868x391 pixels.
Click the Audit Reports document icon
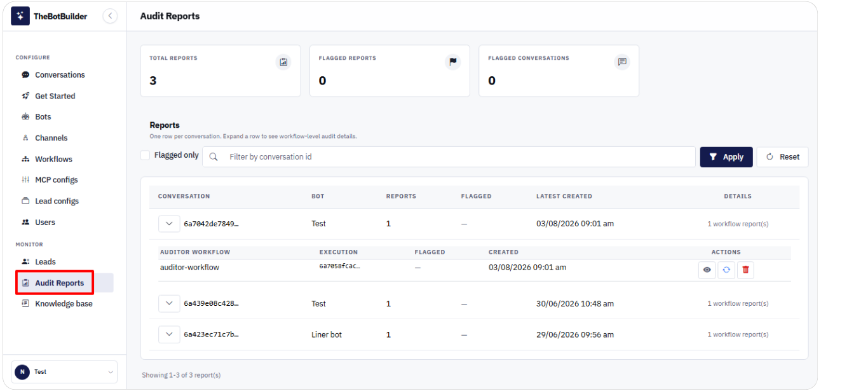25,283
